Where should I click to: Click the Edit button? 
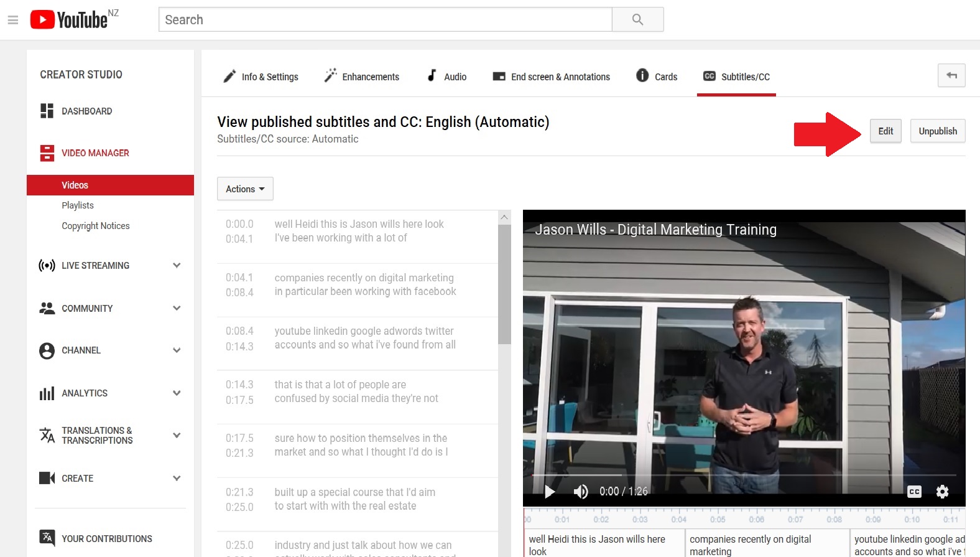tap(885, 131)
